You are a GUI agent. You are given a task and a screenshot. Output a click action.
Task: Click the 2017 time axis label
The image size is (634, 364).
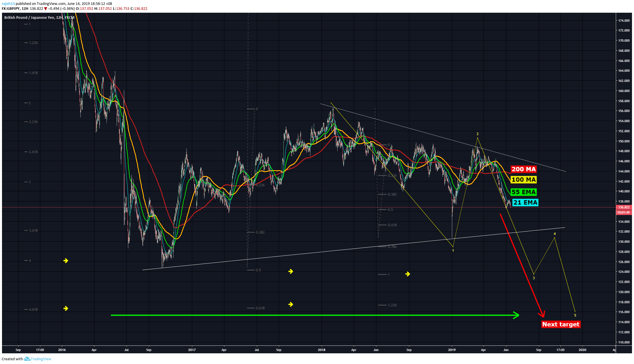click(192, 350)
